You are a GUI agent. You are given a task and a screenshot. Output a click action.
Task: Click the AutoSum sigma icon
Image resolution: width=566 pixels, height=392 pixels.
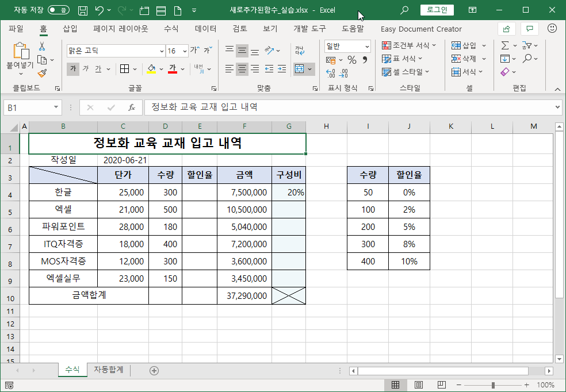pos(505,45)
